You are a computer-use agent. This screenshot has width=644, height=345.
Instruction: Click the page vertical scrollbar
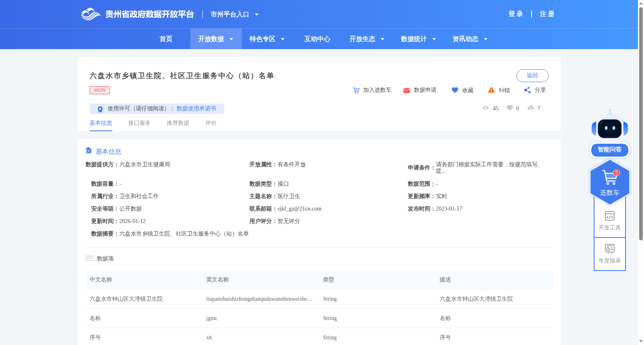641,124
